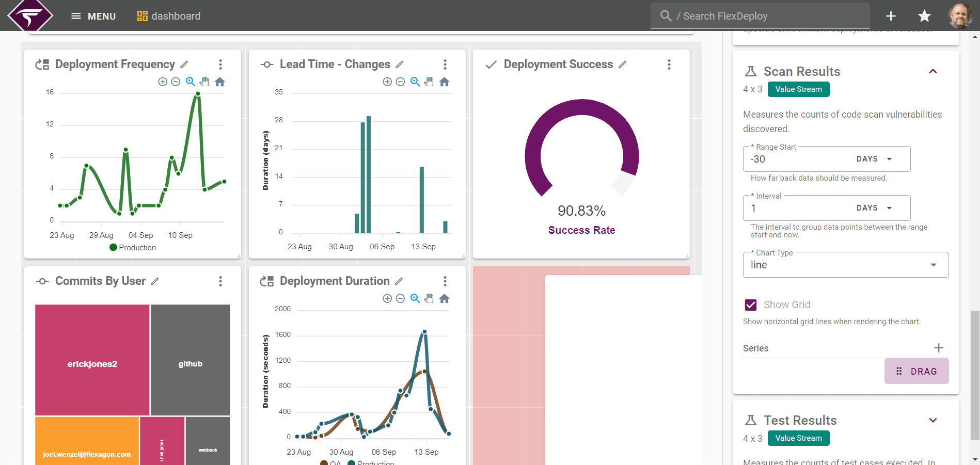Select the home reset icon on Lead Time chart

(444, 82)
